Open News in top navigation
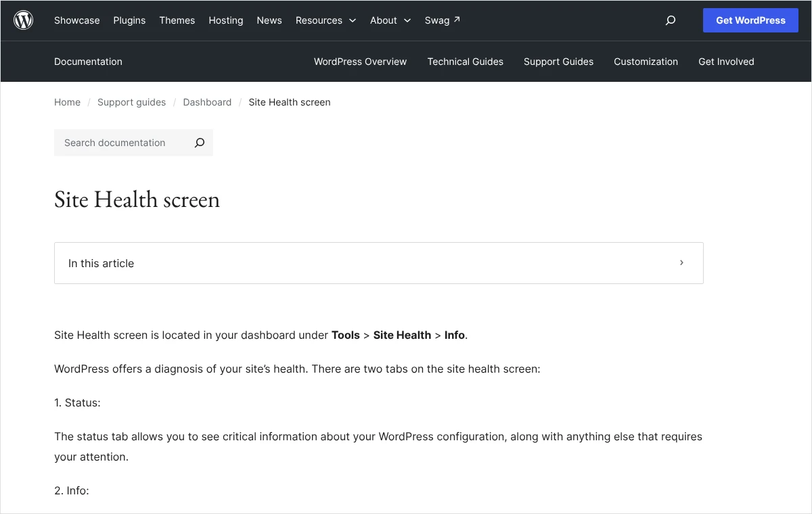812x514 pixels. click(x=269, y=20)
